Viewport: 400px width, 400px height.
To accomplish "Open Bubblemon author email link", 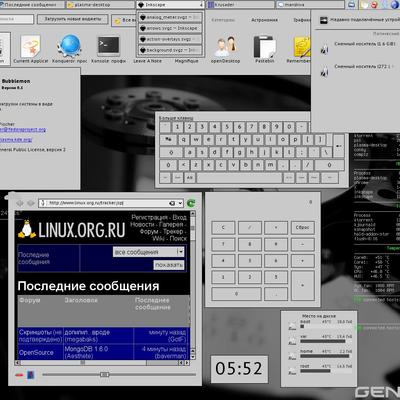I will (23, 130).
